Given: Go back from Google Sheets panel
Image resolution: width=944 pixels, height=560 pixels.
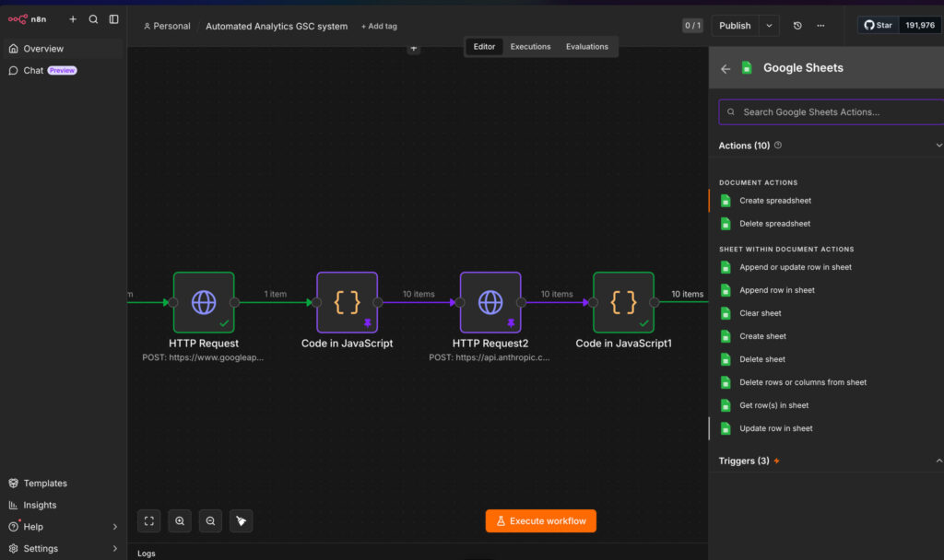Looking at the screenshot, I should [726, 68].
